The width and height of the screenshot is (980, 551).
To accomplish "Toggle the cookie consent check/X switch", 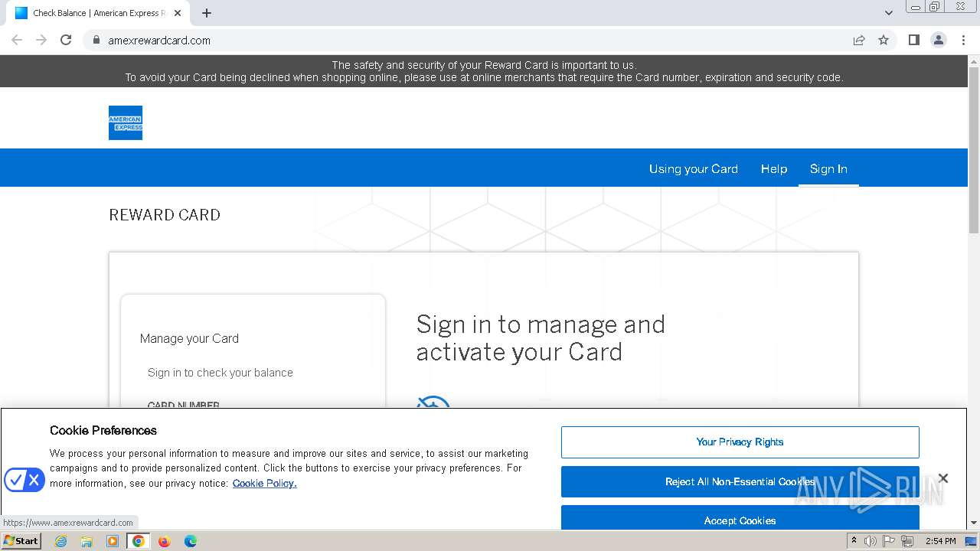I will [x=24, y=480].
